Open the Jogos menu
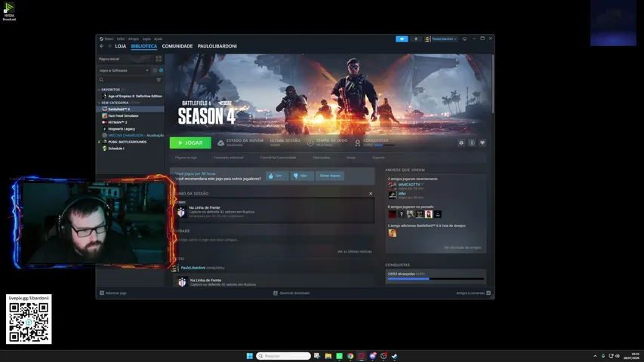Screen dimensions: 644x362 click(146, 39)
